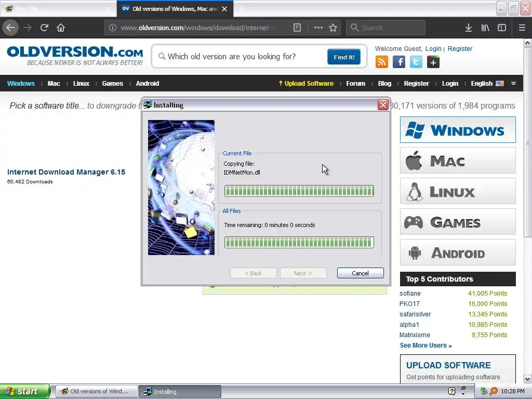Open contributor safarisilver profile
Viewport: 532px width, 399px height.
[415, 314]
